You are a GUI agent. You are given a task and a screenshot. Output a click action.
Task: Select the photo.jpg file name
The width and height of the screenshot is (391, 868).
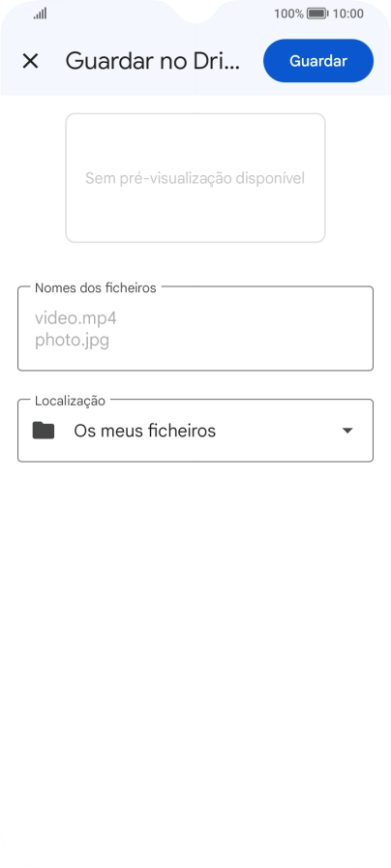pos(72,340)
